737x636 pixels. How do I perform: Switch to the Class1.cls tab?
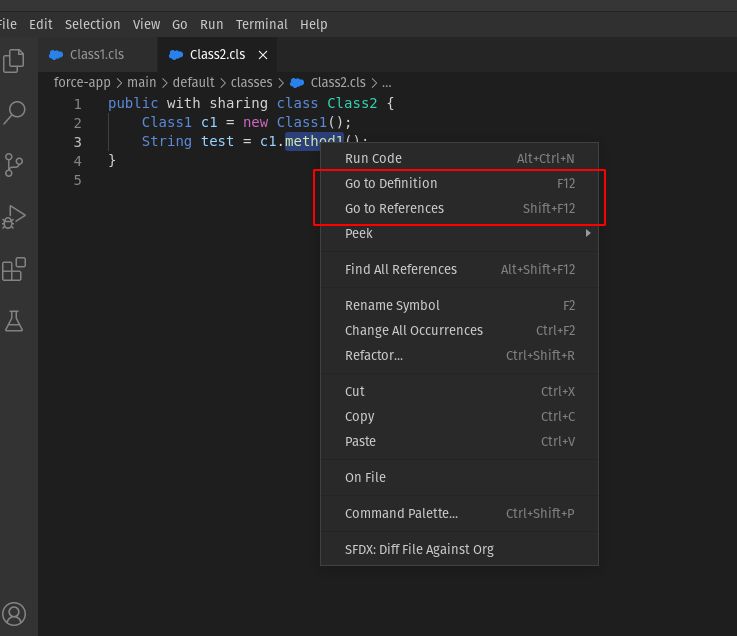tap(98, 55)
